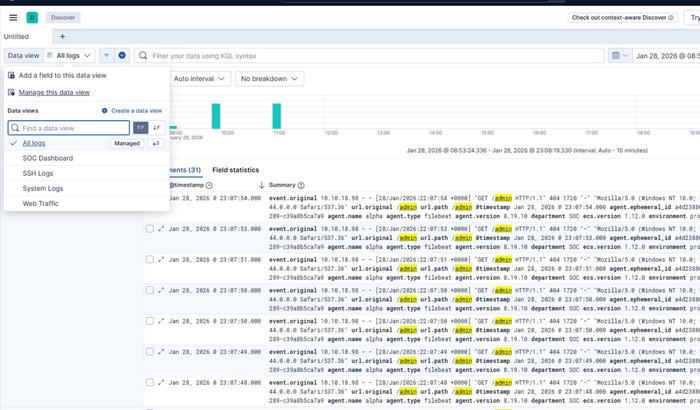Image resolution: width=700 pixels, height=410 pixels.
Task: Select the row checkbox for 23:07:51.000
Action: pos(150,259)
